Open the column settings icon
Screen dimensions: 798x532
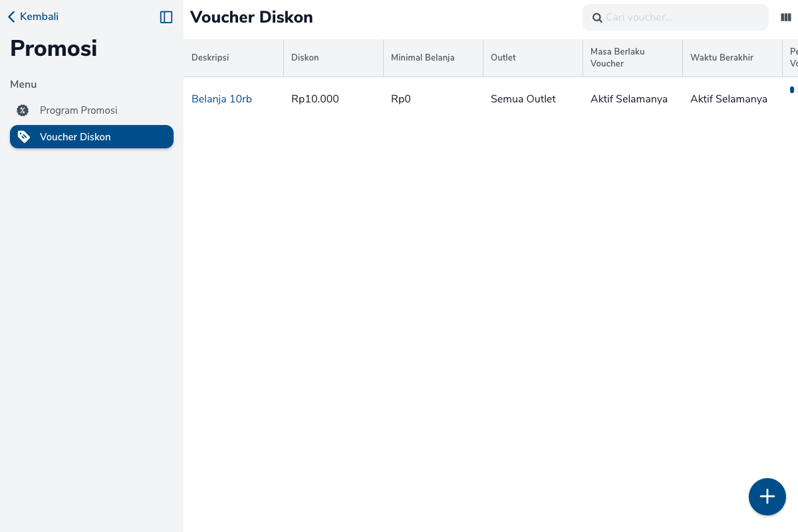[786, 17]
